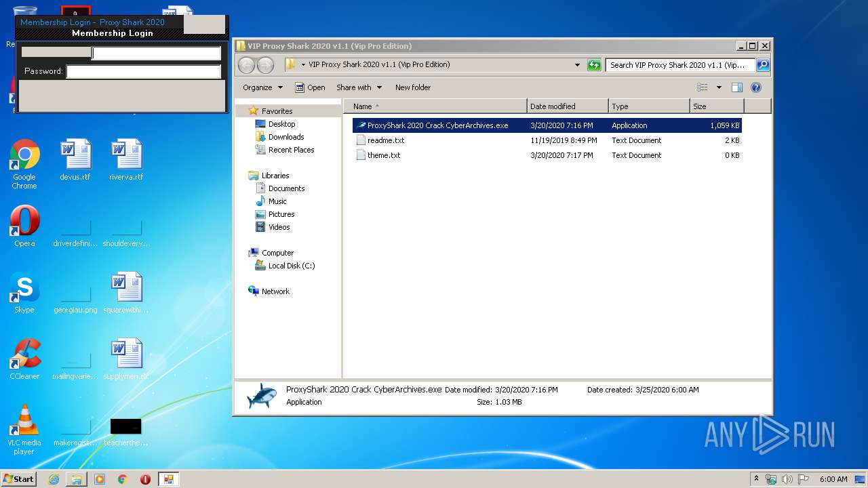The height and width of the screenshot is (488, 868).
Task: Click the Start button
Action: pos(19,479)
